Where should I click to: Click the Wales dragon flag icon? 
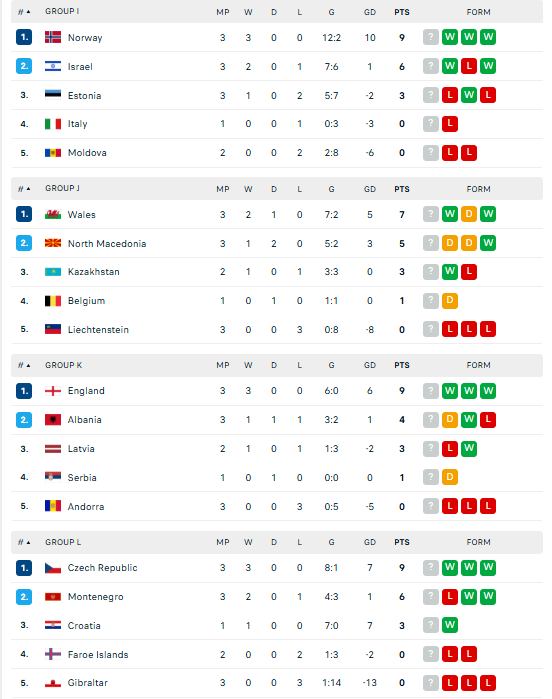coord(53,214)
